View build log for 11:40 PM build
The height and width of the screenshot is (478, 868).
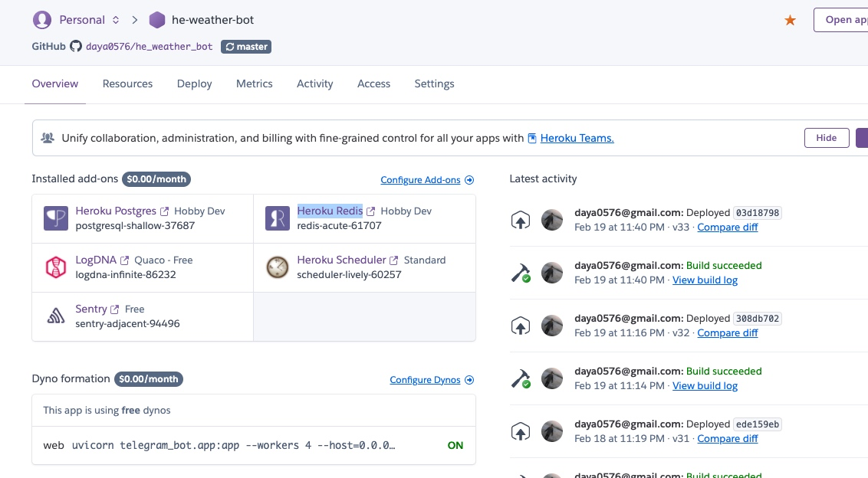705,280
